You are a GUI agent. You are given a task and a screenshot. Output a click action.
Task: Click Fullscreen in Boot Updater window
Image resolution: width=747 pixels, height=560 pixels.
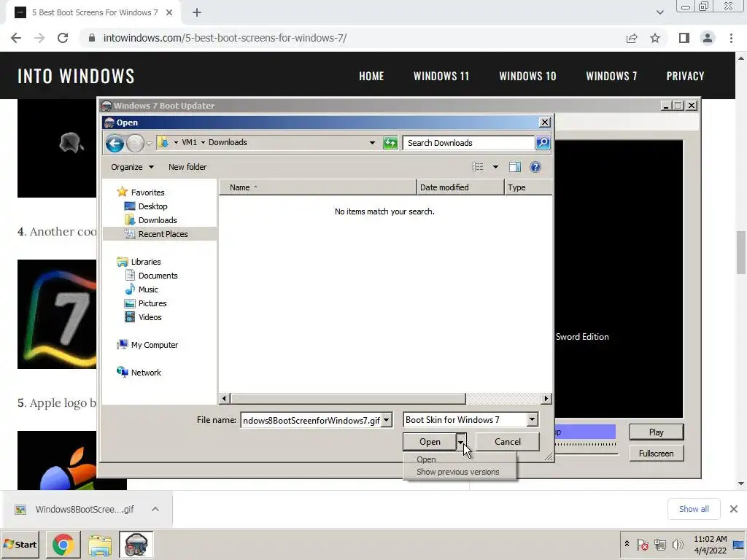click(656, 454)
